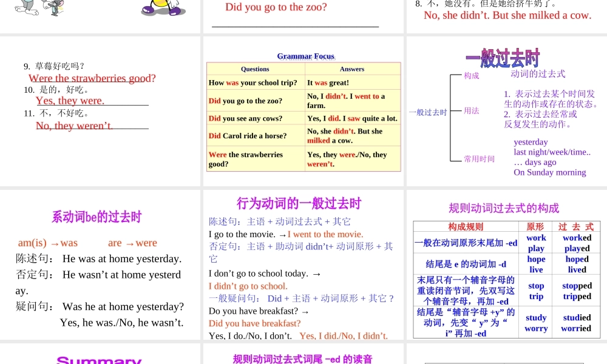
Task: Click red 'Yes, I did./No, I didn't.' text
Action: [344, 335]
